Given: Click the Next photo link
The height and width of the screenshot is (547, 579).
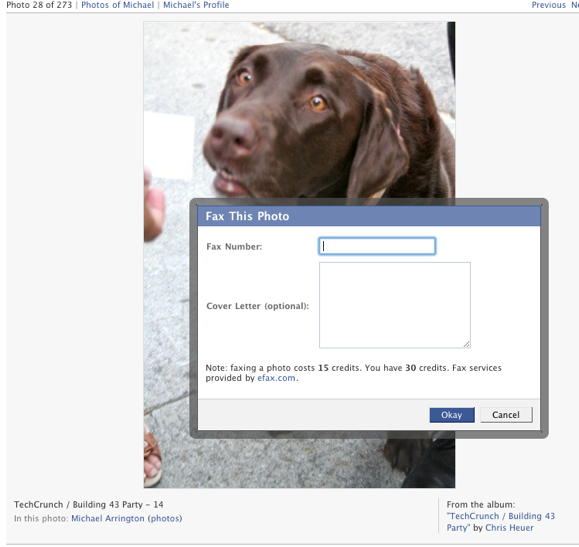Looking at the screenshot, I should tap(575, 5).
